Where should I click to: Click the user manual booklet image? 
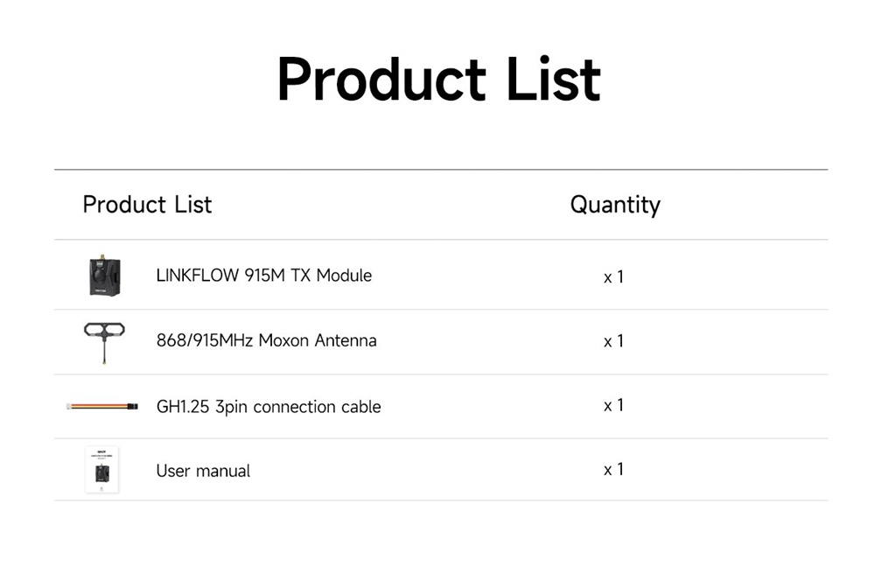101,470
